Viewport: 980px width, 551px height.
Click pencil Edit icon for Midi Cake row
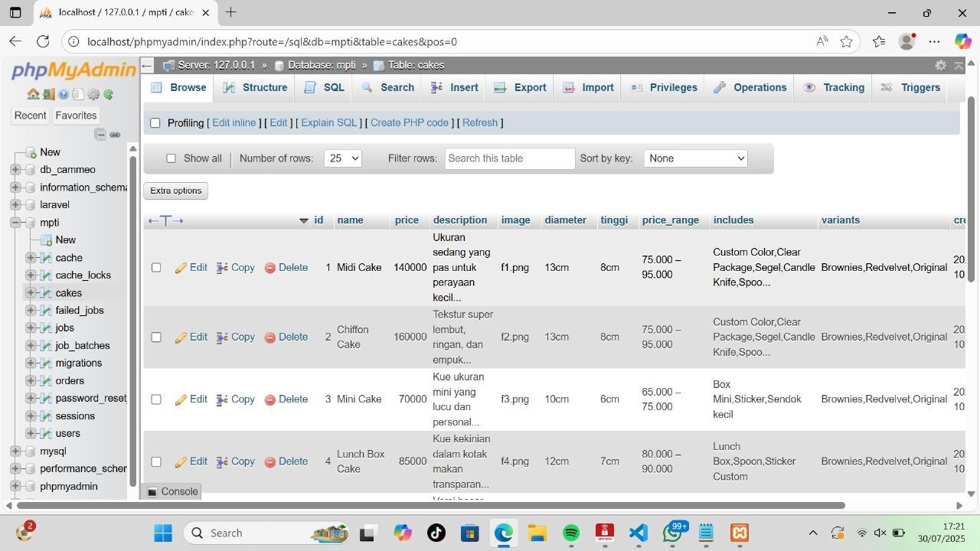181,268
